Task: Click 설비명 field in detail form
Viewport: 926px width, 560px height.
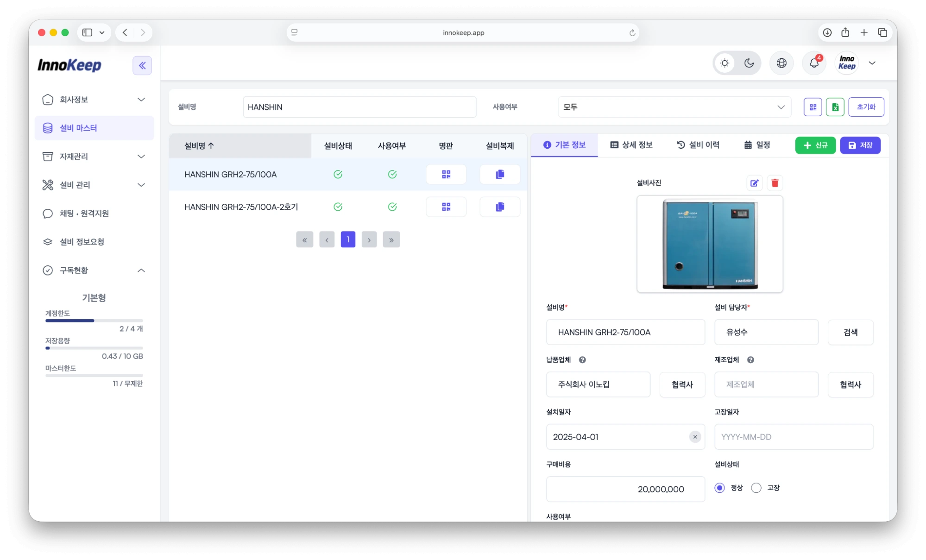Action: 625,332
